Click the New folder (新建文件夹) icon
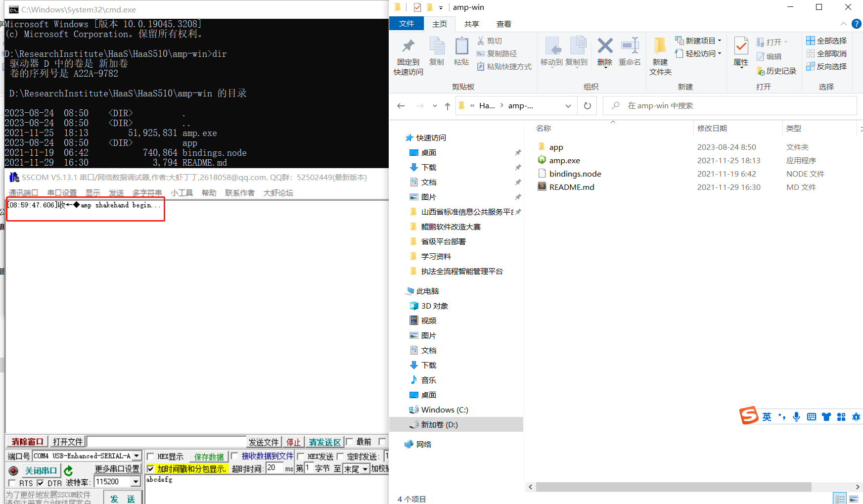 (x=660, y=46)
